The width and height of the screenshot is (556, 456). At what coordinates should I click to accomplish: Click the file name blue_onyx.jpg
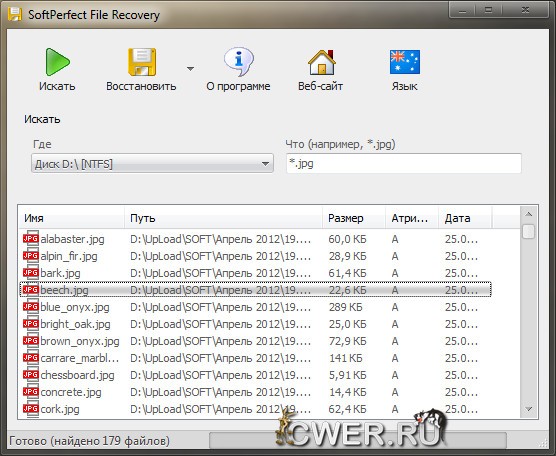pos(75,307)
